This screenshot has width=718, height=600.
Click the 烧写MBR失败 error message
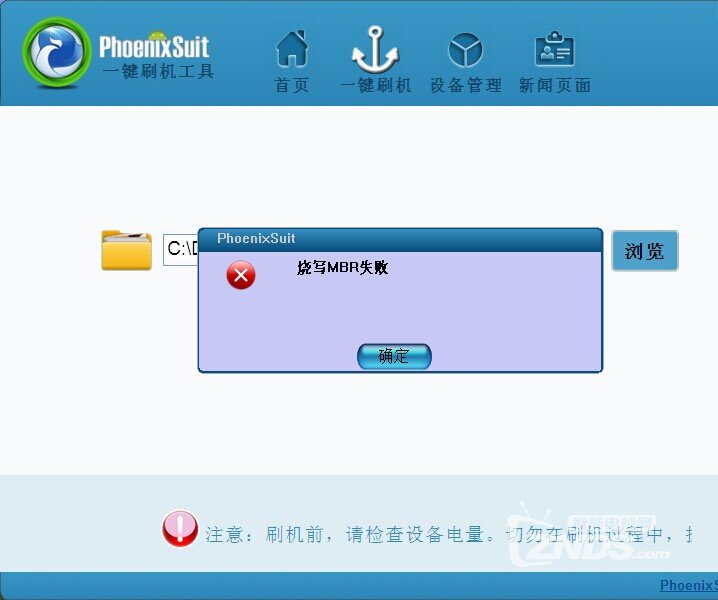click(x=343, y=267)
